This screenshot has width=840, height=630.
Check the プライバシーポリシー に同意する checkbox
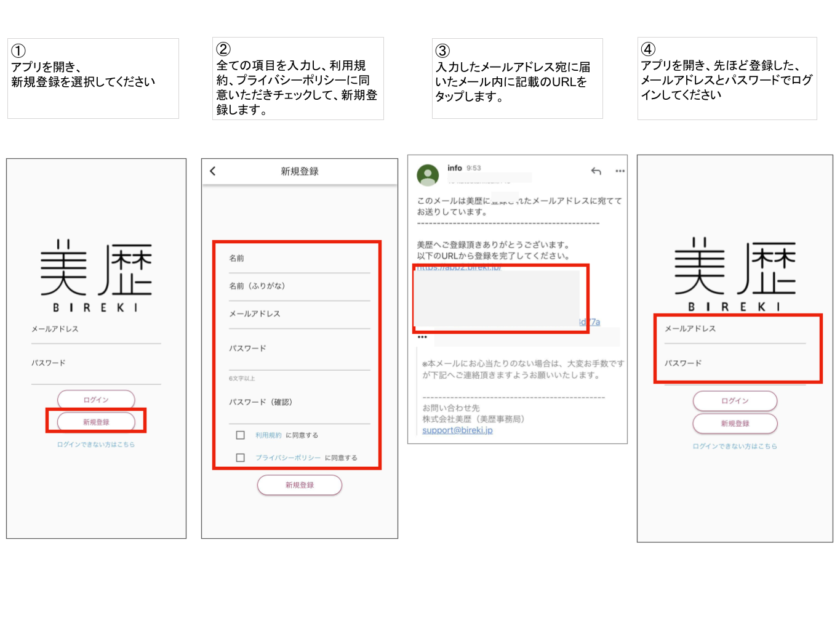pyautogui.click(x=241, y=458)
